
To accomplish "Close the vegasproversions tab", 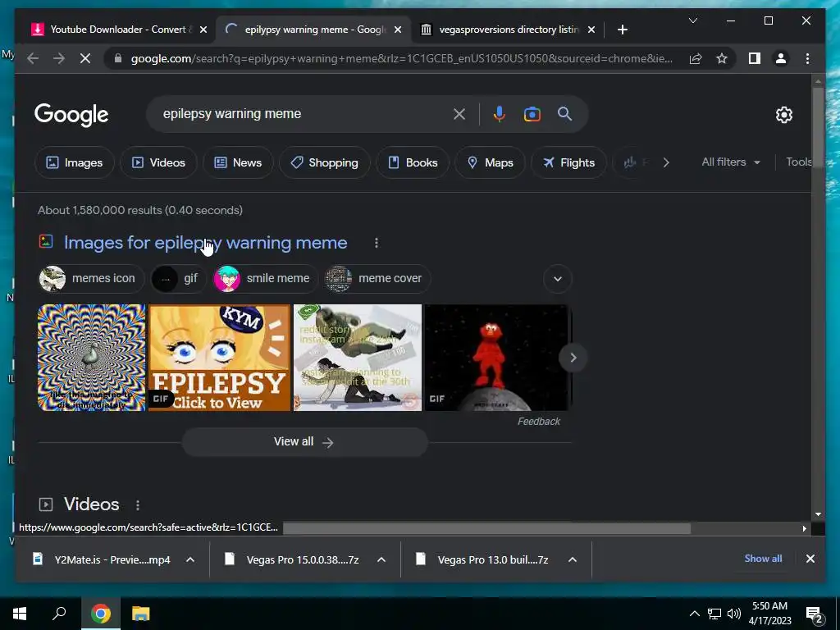I will pos(591,30).
